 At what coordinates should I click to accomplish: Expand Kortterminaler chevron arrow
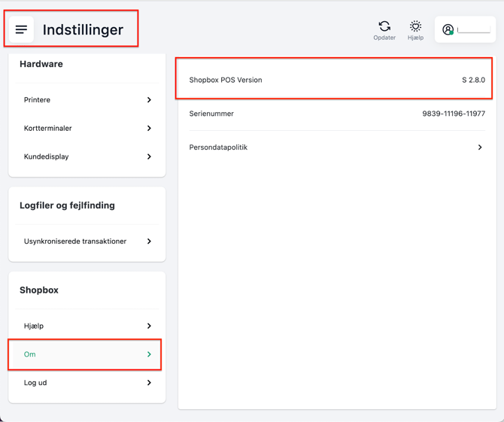pyautogui.click(x=149, y=129)
